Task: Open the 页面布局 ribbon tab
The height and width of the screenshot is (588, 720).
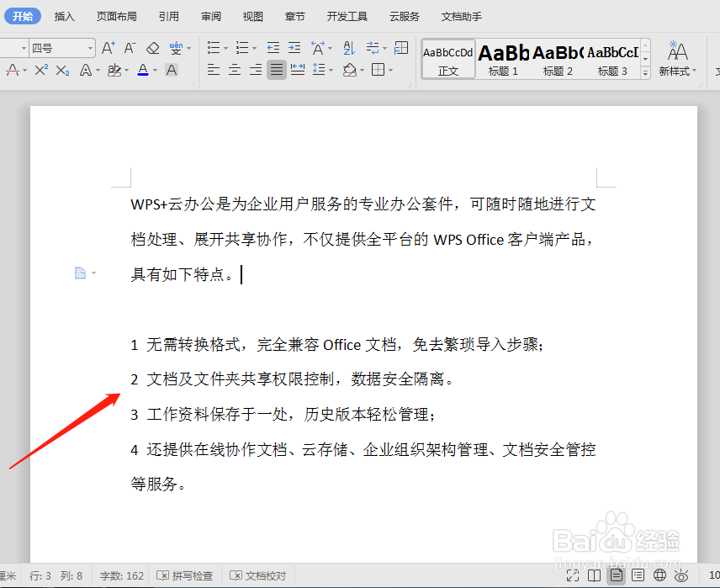Action: [x=117, y=17]
